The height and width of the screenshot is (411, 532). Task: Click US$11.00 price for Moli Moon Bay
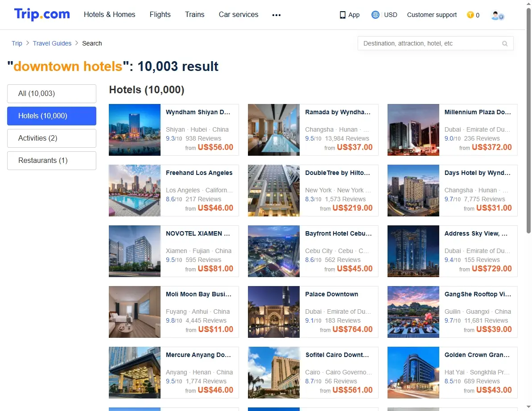pyautogui.click(x=216, y=329)
